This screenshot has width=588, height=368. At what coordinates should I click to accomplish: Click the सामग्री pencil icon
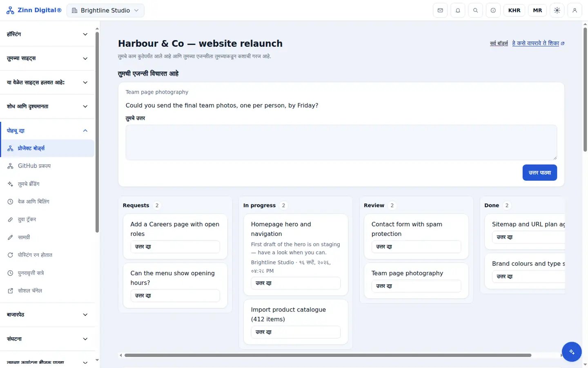11,237
